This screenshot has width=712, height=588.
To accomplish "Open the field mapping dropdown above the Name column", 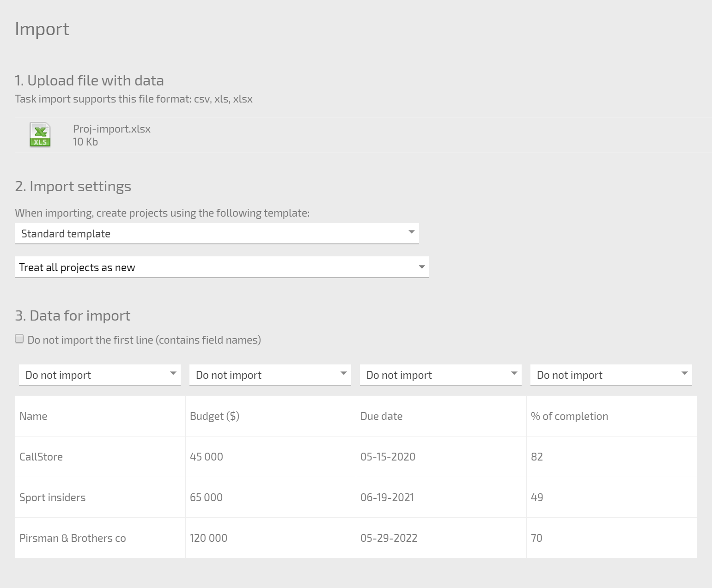I will coord(100,375).
